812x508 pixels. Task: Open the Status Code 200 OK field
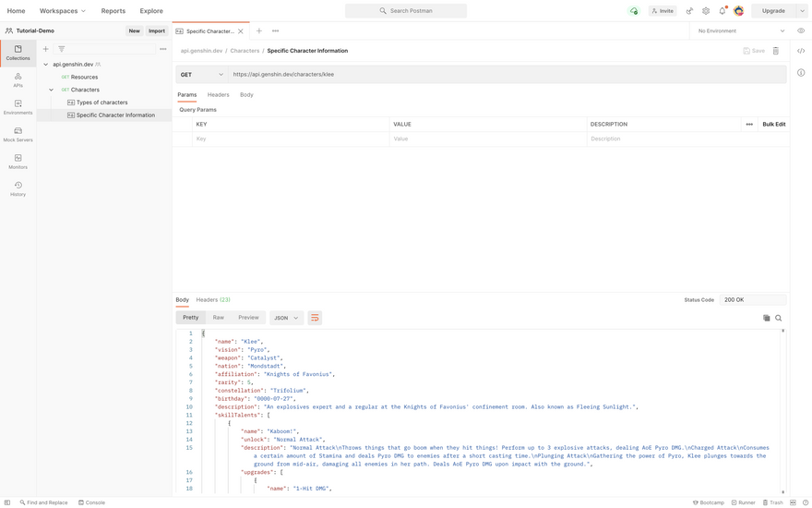point(752,300)
